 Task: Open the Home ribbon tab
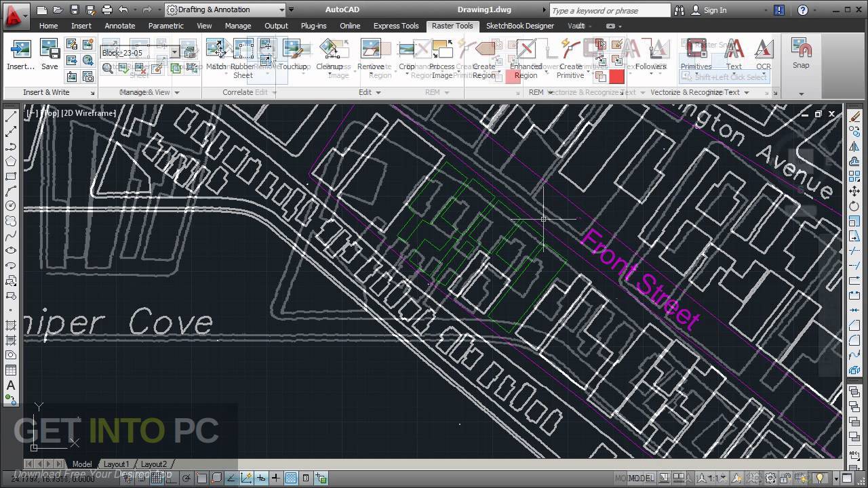point(48,26)
